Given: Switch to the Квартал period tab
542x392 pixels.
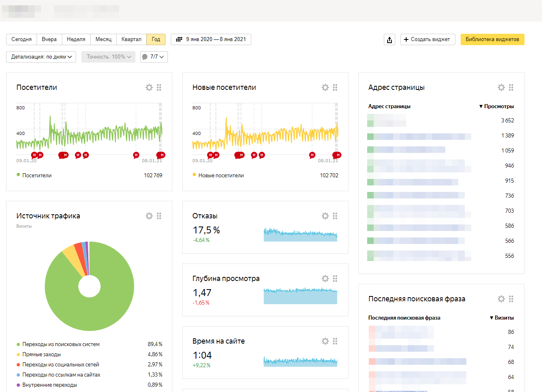Looking at the screenshot, I should click(x=131, y=39).
